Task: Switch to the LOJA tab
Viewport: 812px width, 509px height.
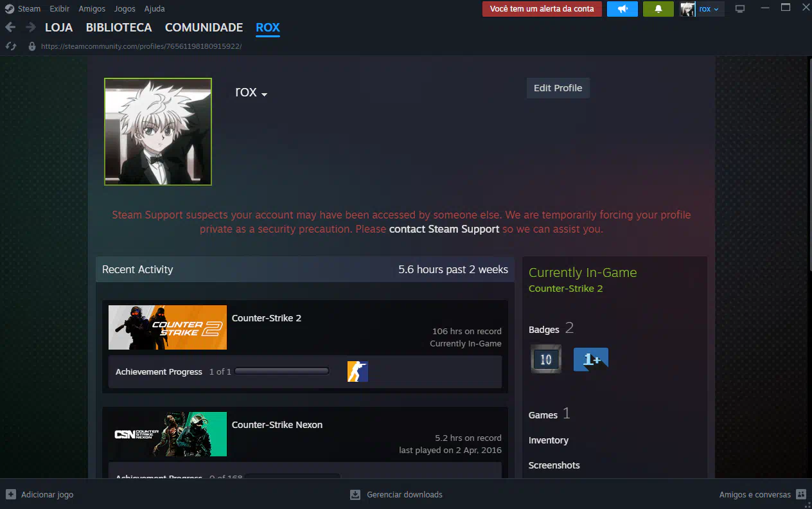Action: click(58, 28)
